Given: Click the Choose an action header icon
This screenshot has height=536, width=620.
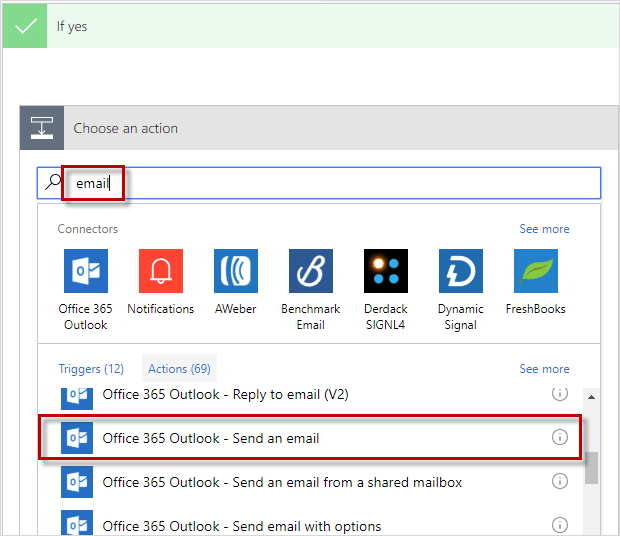Looking at the screenshot, I should (42, 128).
